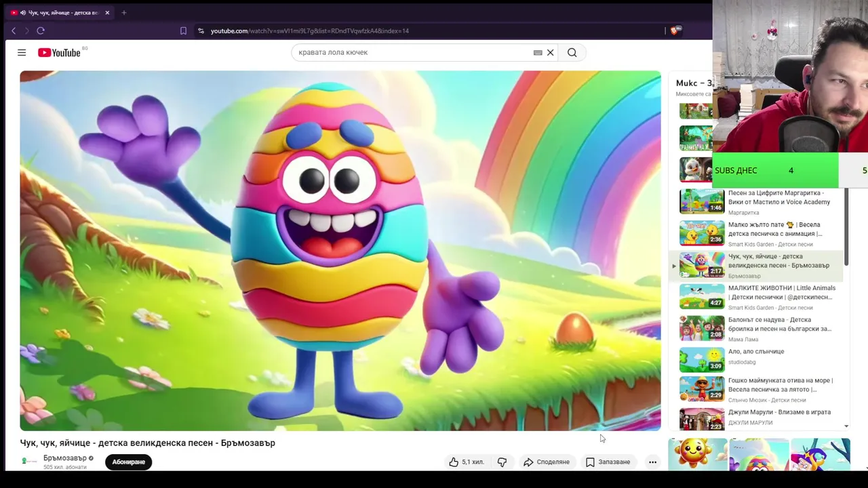The height and width of the screenshot is (488, 868).
Task: Click the 'SUBS ДНЕС' green overlay label
Action: (x=736, y=170)
